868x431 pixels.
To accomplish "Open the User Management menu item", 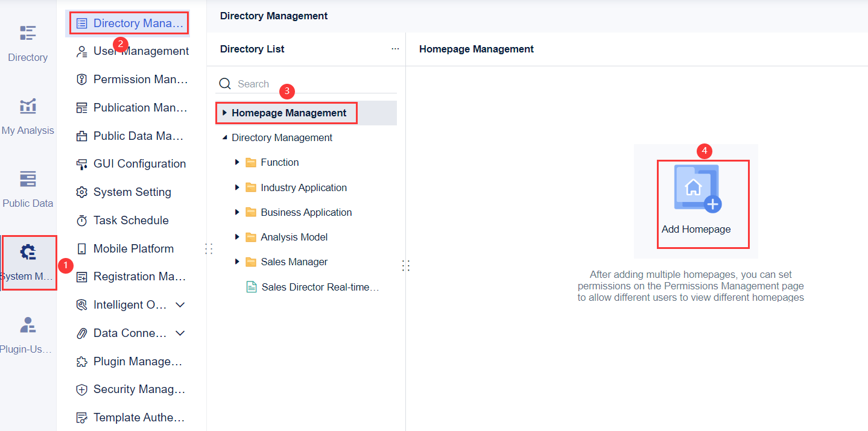I will (141, 51).
